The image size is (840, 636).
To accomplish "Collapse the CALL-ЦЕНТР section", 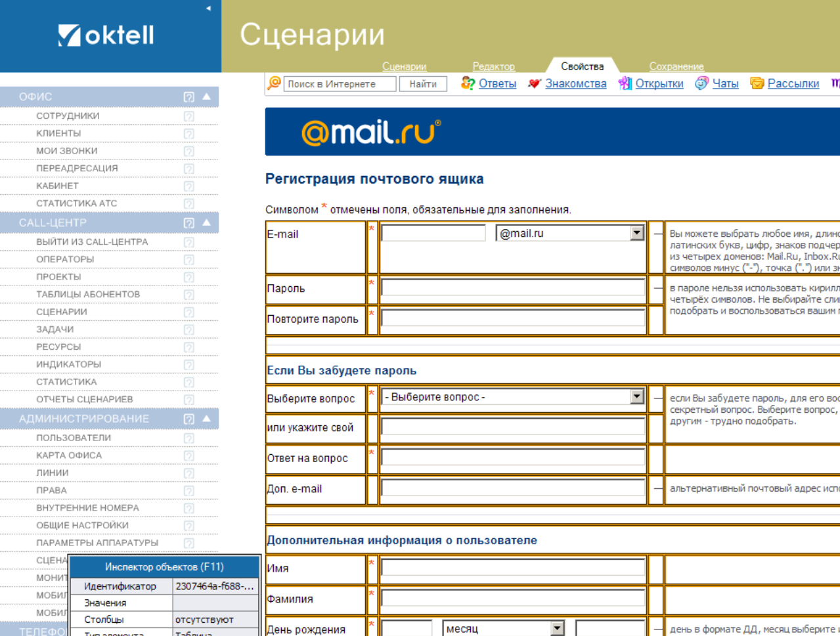I will 207,223.
